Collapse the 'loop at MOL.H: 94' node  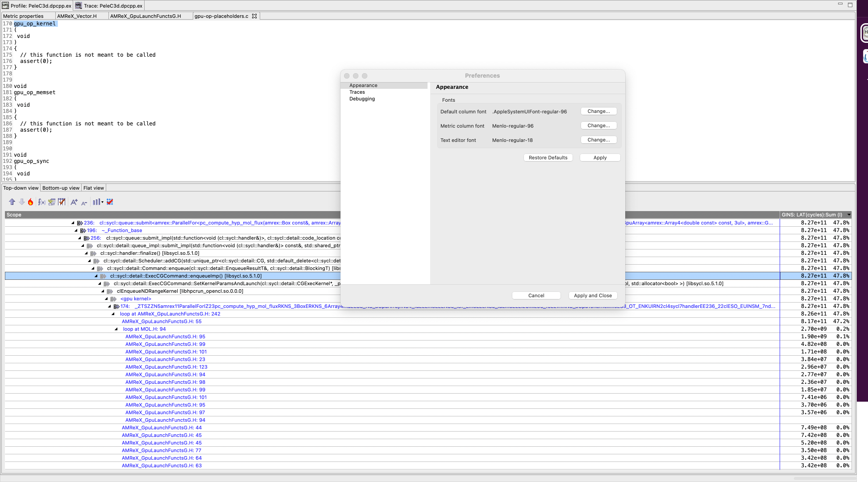[117, 329]
